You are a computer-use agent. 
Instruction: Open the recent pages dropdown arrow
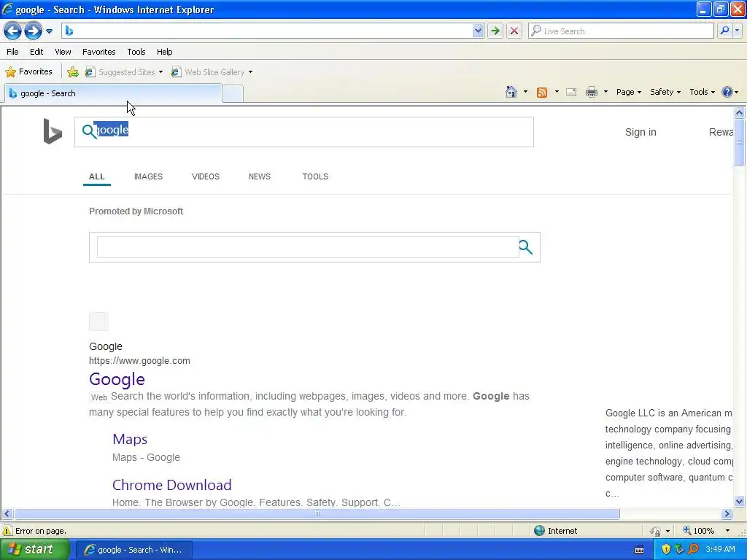49,31
